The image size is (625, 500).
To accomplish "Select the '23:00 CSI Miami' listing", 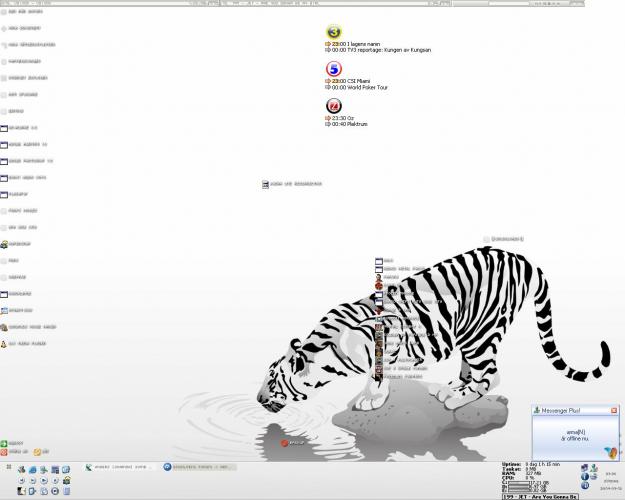I will click(348, 81).
